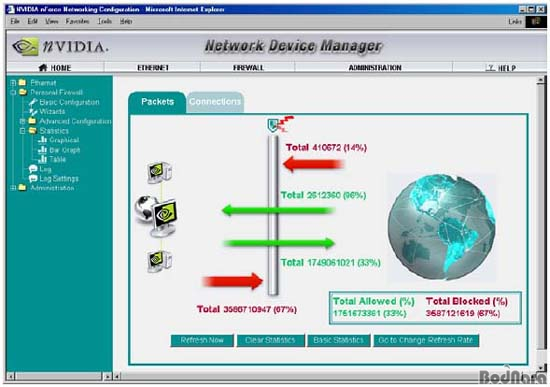The width and height of the screenshot is (550, 387).
Task: Click the Basic Configuration wrench icon
Action: (33, 102)
